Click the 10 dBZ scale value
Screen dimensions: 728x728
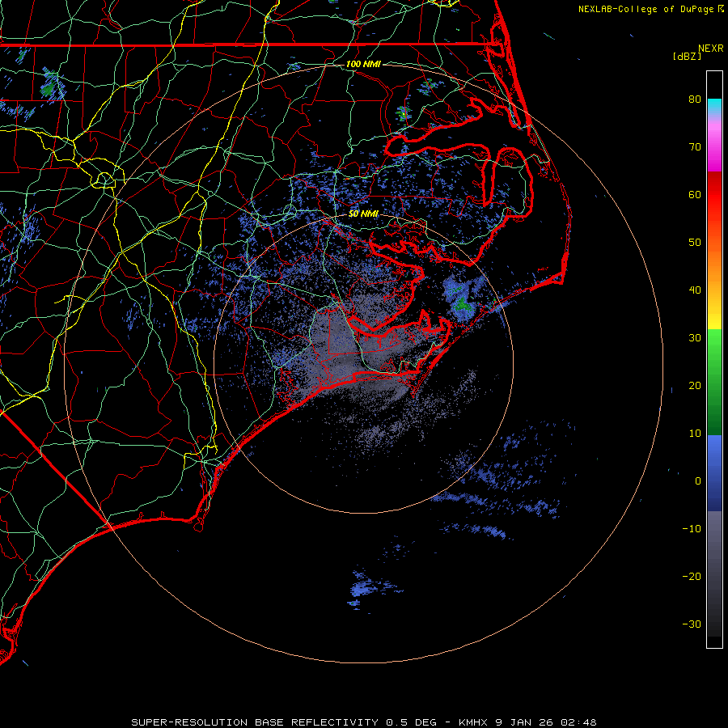pos(695,434)
